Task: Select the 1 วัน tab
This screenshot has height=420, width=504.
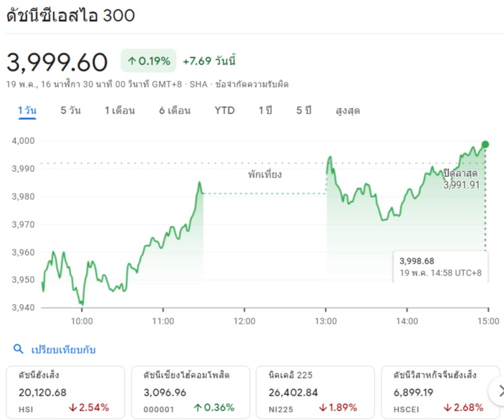Action: (27, 110)
